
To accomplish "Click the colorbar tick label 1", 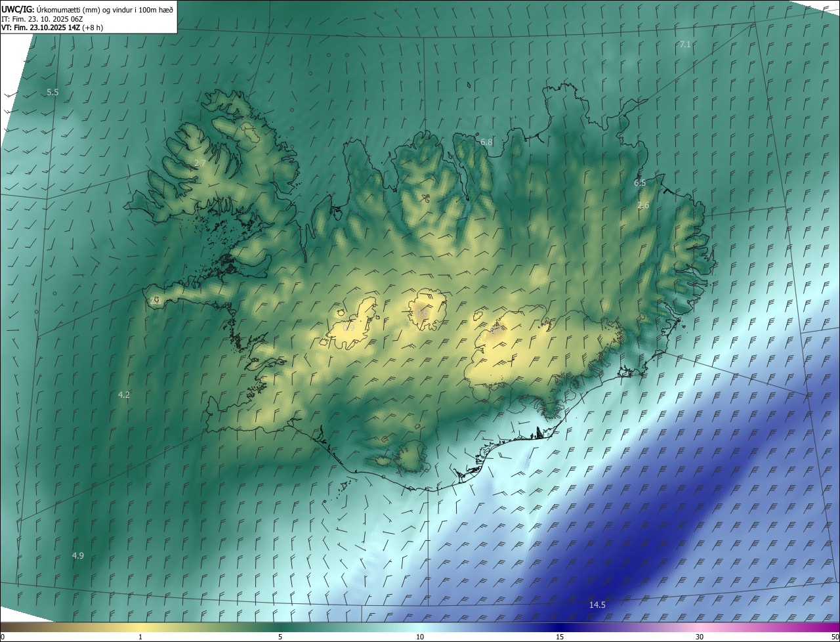I will (140, 637).
